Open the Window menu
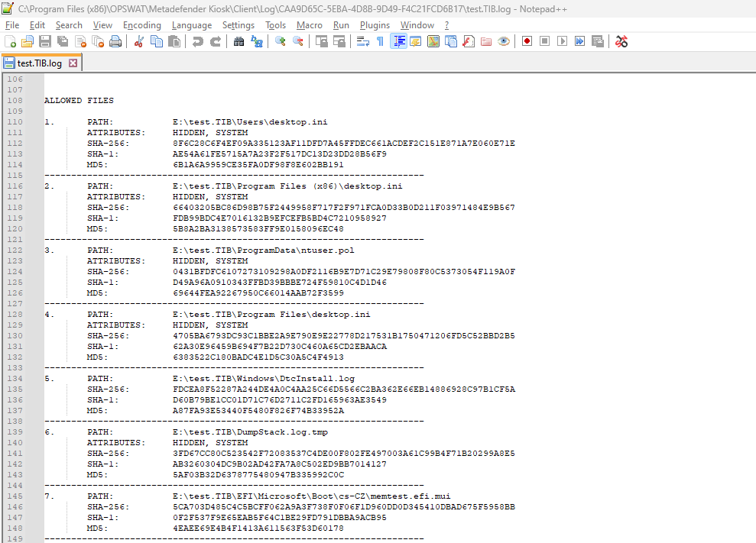This screenshot has height=543, width=756. (x=417, y=25)
